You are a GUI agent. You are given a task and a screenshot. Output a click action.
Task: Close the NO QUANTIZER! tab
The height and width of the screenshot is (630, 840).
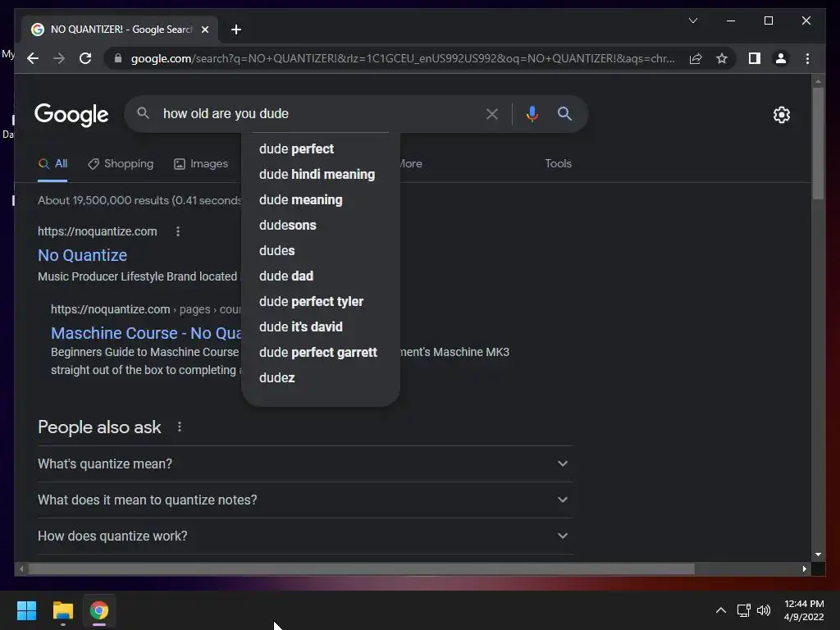coord(204,30)
